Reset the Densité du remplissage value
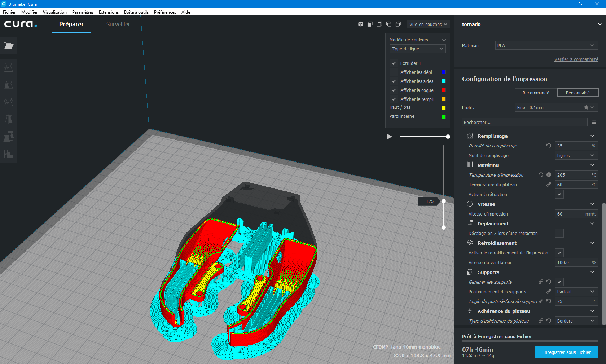The width and height of the screenshot is (606, 364). [549, 146]
